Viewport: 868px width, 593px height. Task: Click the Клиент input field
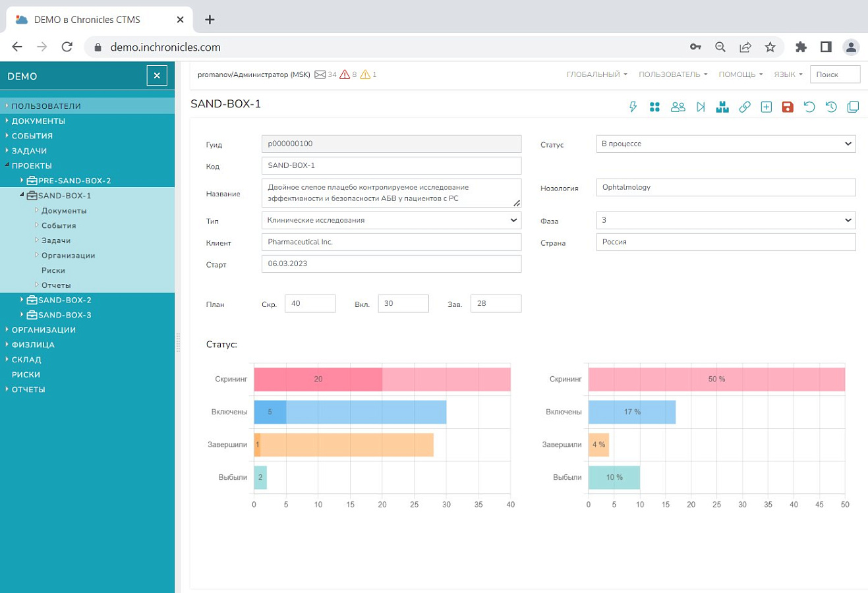tap(391, 242)
